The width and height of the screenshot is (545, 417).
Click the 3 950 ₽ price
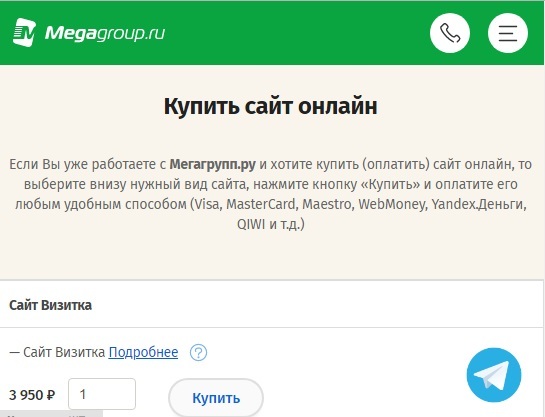click(x=32, y=395)
